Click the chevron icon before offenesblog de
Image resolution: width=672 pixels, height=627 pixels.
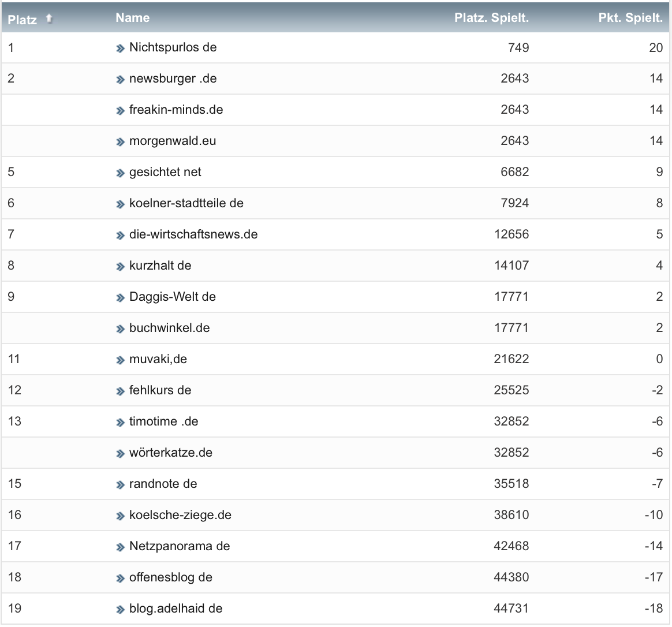(120, 579)
